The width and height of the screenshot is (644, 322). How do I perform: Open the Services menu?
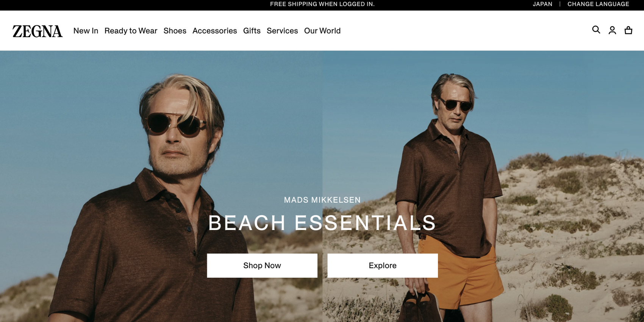pos(282,31)
